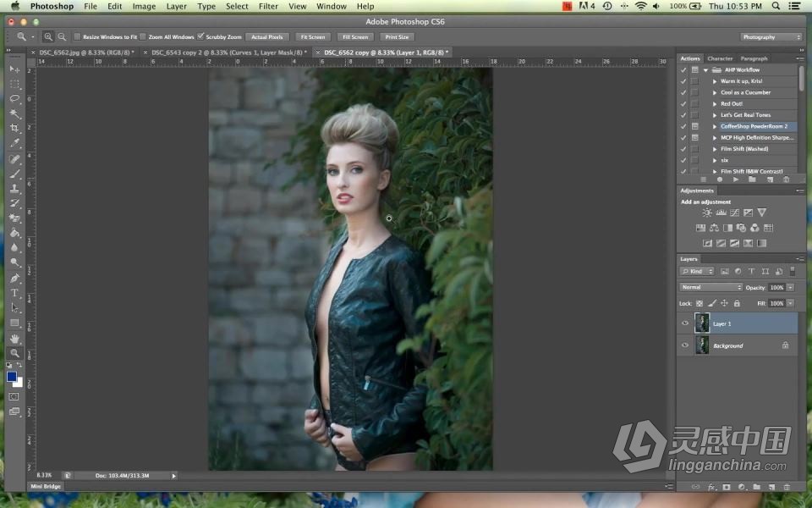Select the Hand tool
Screen dimensions: 812x508
click(x=14, y=339)
